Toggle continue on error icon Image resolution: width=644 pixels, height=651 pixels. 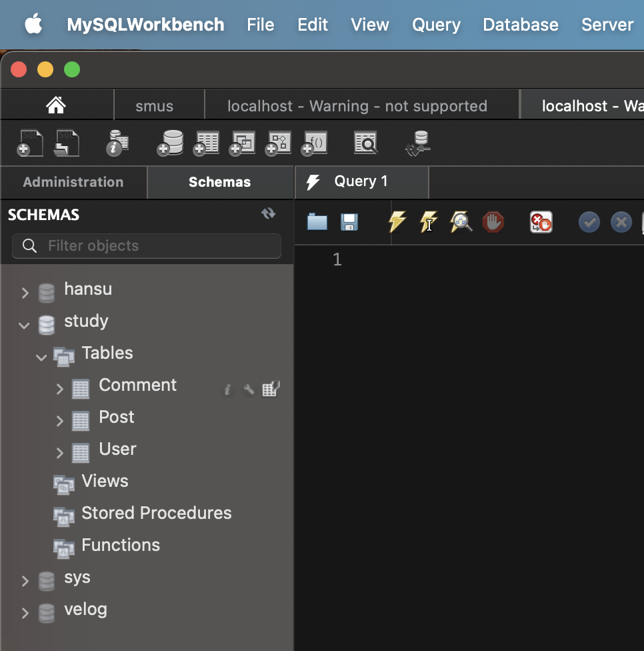click(x=541, y=222)
